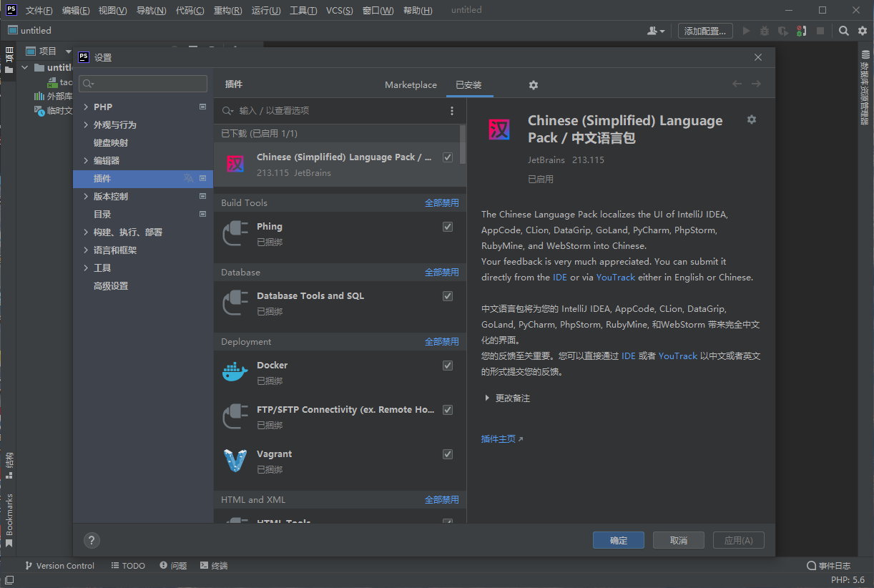The width and height of the screenshot is (874, 588).
Task: Click the Run with Coverage icon
Action: pos(783,31)
